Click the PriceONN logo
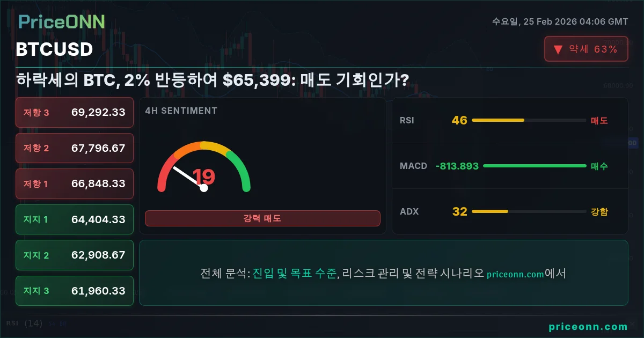This screenshot has width=644, height=338. pyautogui.click(x=61, y=21)
